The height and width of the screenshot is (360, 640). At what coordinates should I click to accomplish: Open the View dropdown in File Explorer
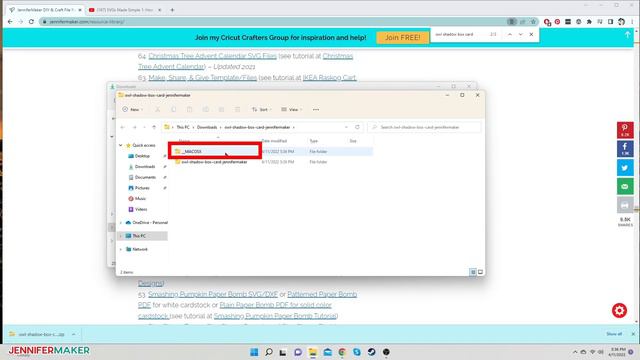(291, 109)
